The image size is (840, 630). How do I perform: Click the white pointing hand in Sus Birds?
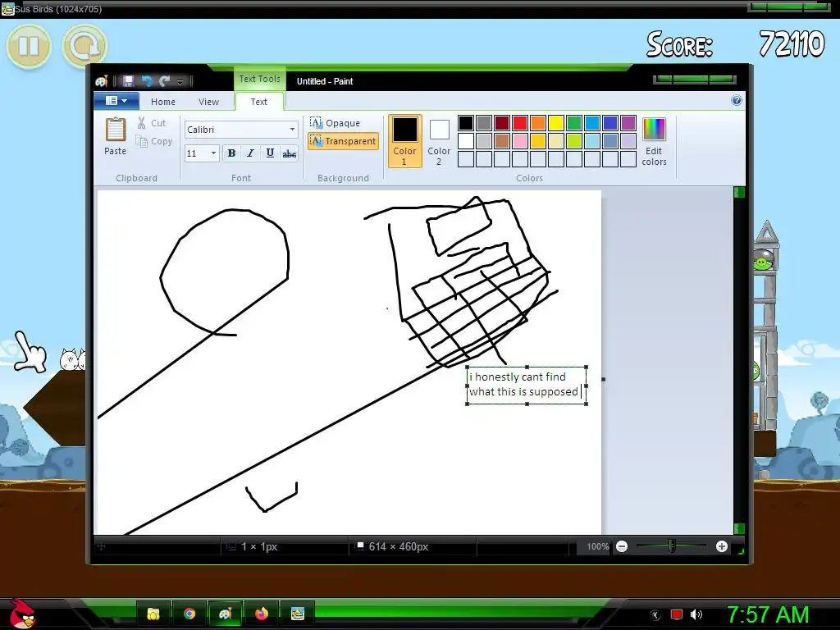pos(30,352)
